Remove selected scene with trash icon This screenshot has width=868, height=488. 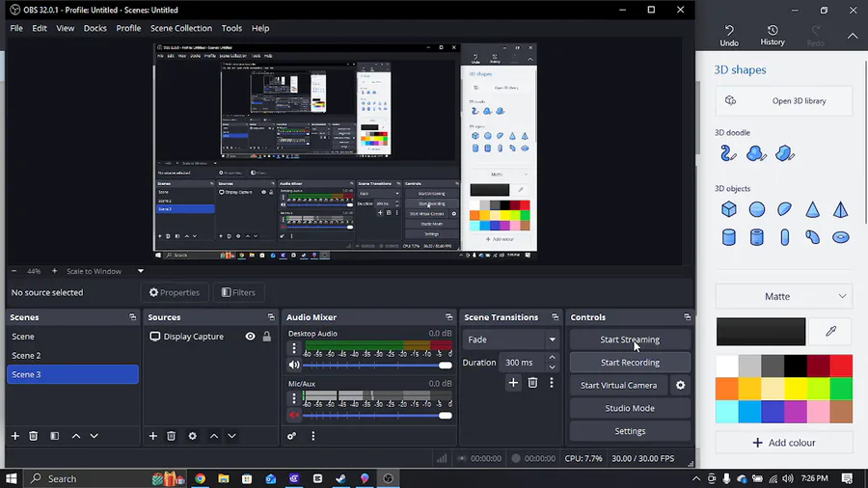pyautogui.click(x=34, y=436)
